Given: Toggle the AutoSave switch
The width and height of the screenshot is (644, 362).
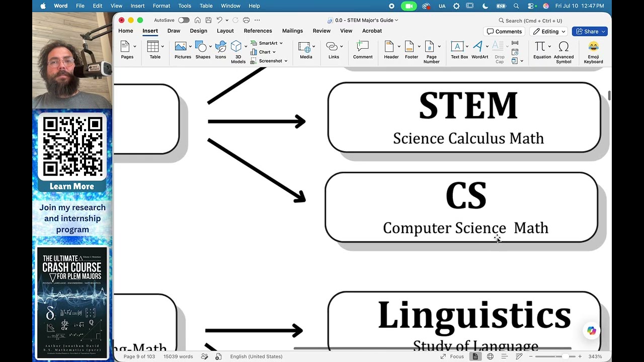Looking at the screenshot, I should click(184, 20).
